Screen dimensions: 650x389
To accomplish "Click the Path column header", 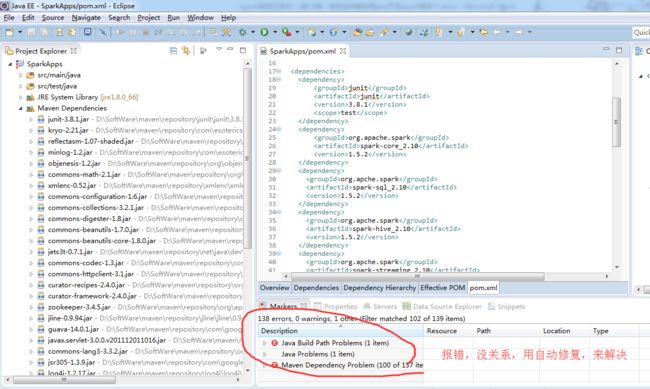I will point(506,331).
